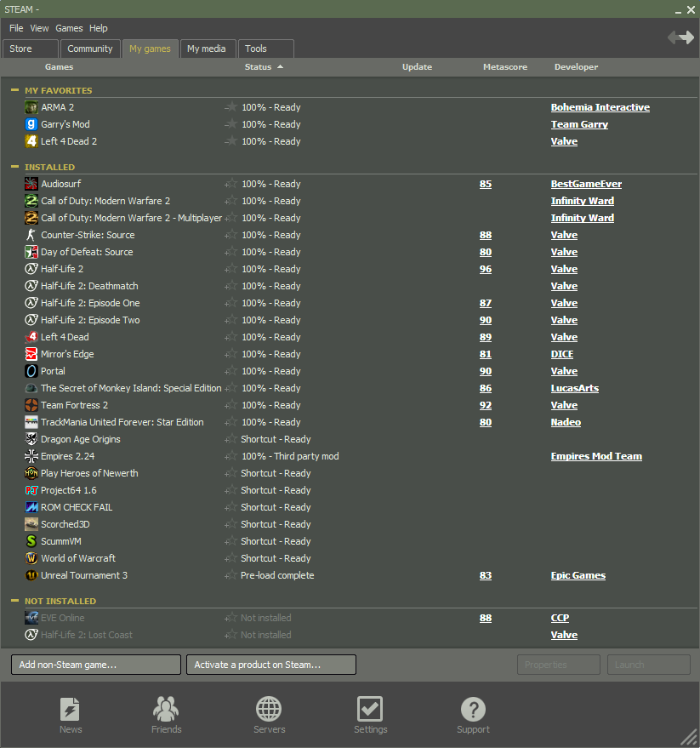Add Audiosurf to favorites with star
The width and height of the screenshot is (700, 748).
230,184
